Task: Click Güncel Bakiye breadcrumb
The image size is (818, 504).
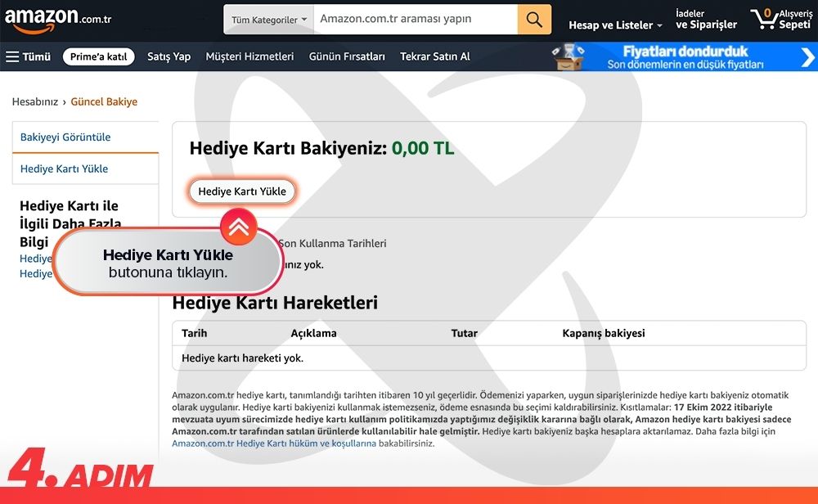Action: tap(104, 101)
